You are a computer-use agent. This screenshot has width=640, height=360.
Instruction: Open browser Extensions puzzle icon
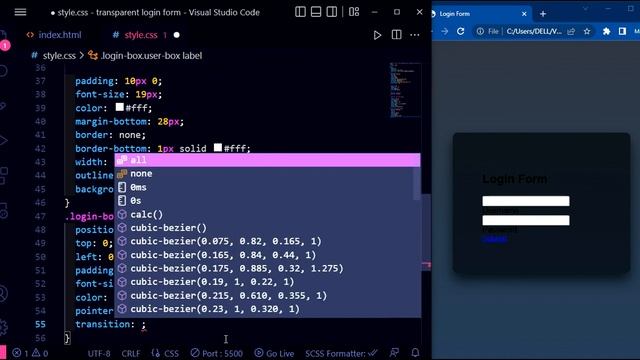[607, 31]
